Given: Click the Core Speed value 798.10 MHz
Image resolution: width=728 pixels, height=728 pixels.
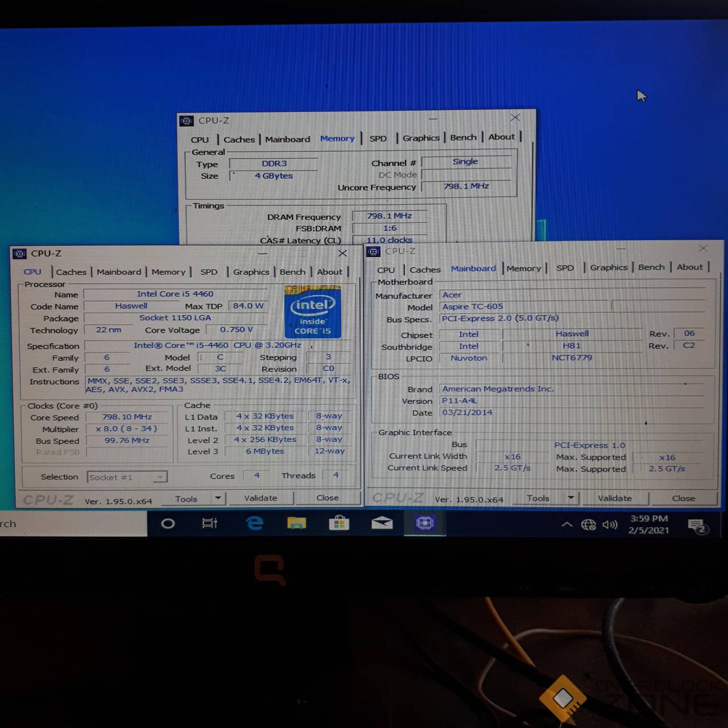Looking at the screenshot, I should click(x=127, y=417).
